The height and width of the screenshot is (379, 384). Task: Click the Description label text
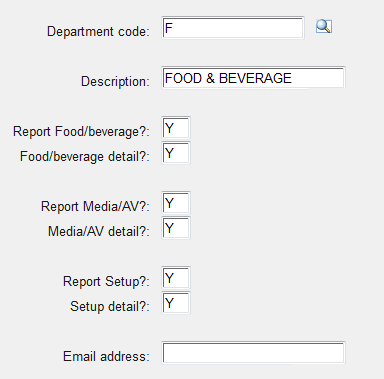point(115,81)
